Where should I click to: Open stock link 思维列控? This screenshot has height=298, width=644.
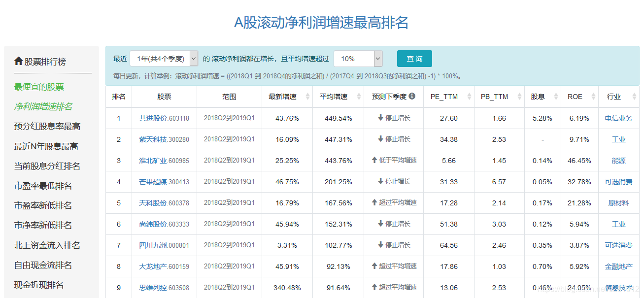153,288
